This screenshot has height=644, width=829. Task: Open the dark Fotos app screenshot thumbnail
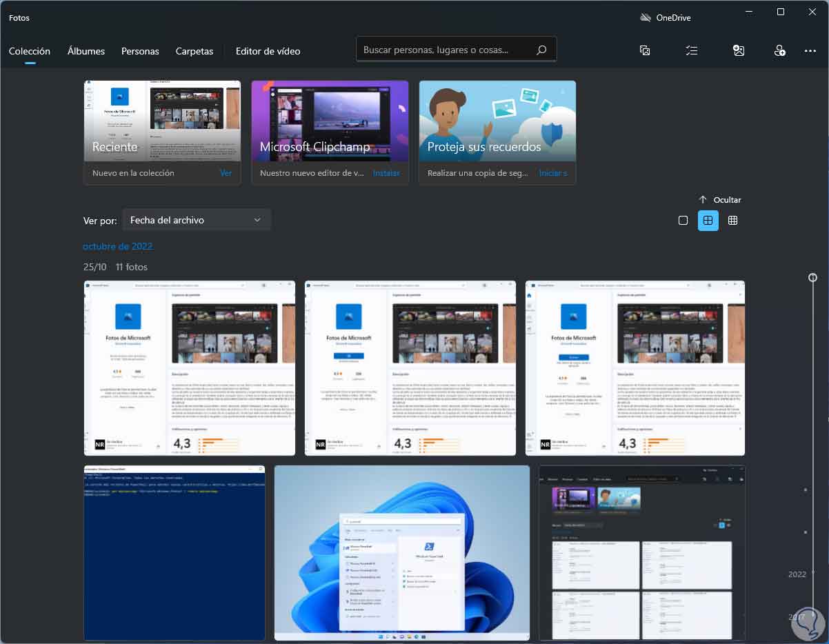click(642, 553)
